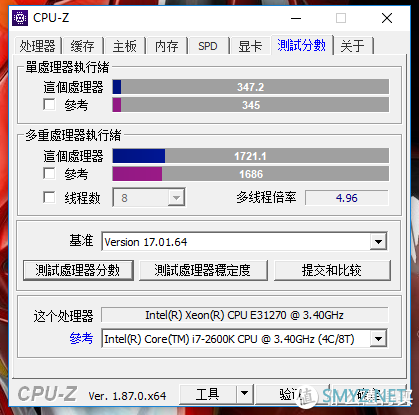Select the 内存 tab
The width and height of the screenshot is (419, 415).
point(167,46)
